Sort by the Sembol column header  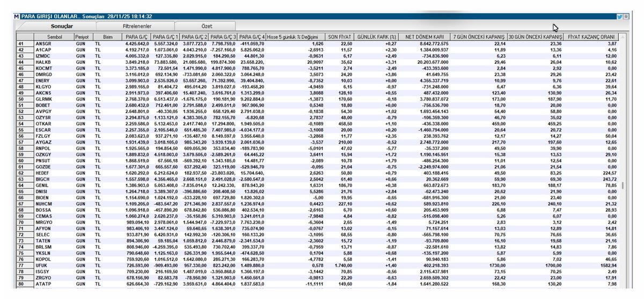tap(54, 37)
